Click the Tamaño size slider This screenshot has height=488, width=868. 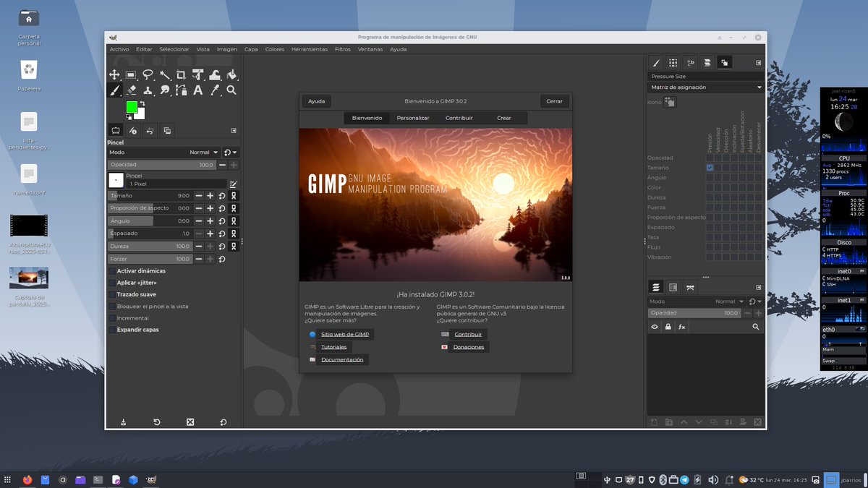150,195
